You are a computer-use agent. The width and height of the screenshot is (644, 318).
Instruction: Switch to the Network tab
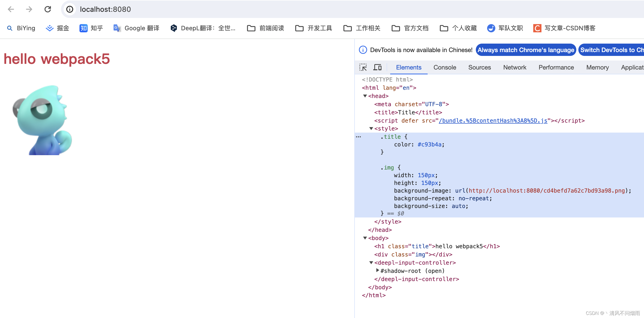[515, 67]
